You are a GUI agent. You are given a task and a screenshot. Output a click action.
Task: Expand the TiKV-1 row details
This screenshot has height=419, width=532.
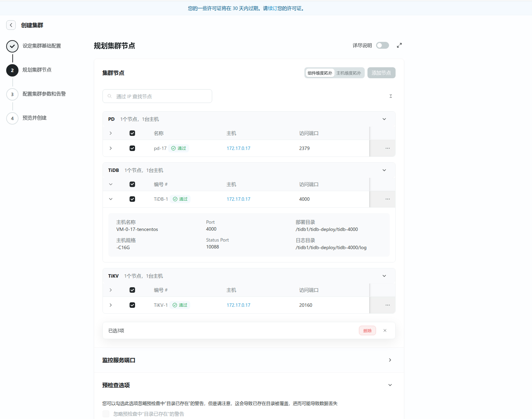click(x=111, y=305)
